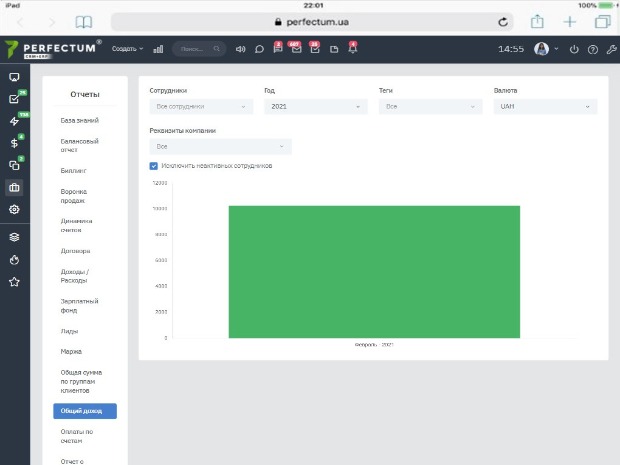Open the gear settings icon in sidebar
Image resolution: width=620 pixels, height=465 pixels.
tap(14, 209)
